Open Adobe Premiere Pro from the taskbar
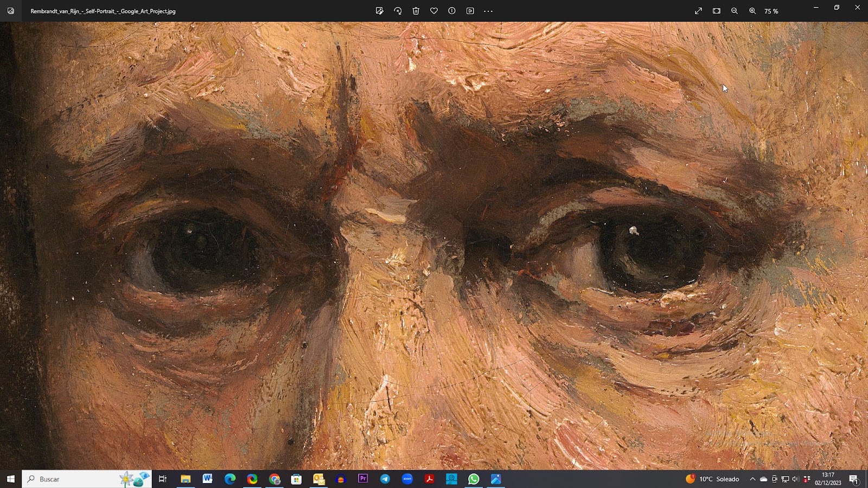The image size is (868, 488). point(363,479)
